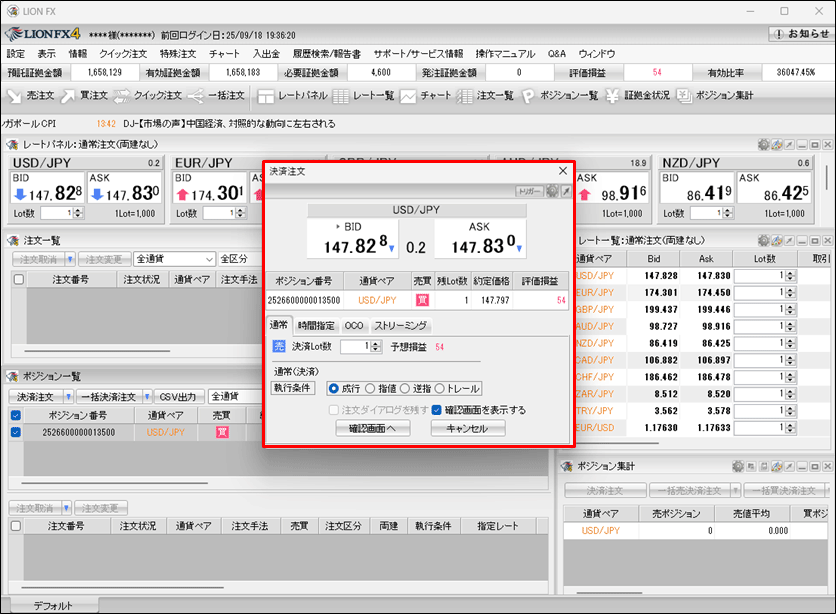This screenshot has width=836, height=614.
Task: Open 証拠金状況 margin status yen icon
Action: coord(638,96)
